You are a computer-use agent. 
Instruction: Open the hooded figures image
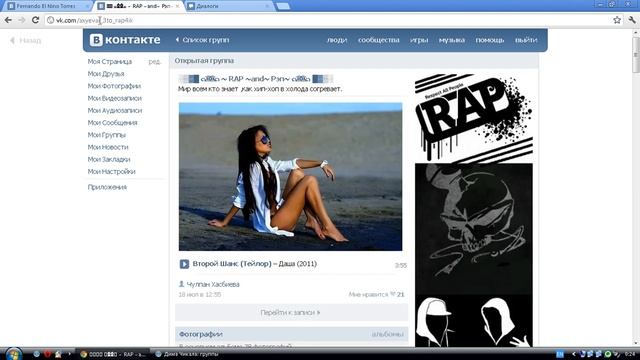(473, 321)
